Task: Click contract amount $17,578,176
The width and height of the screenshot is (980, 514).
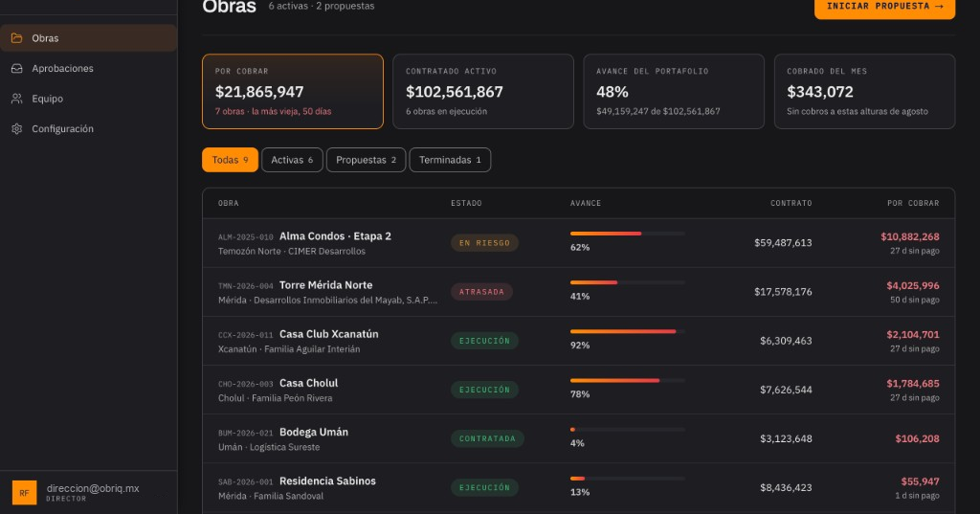Action: (783, 292)
